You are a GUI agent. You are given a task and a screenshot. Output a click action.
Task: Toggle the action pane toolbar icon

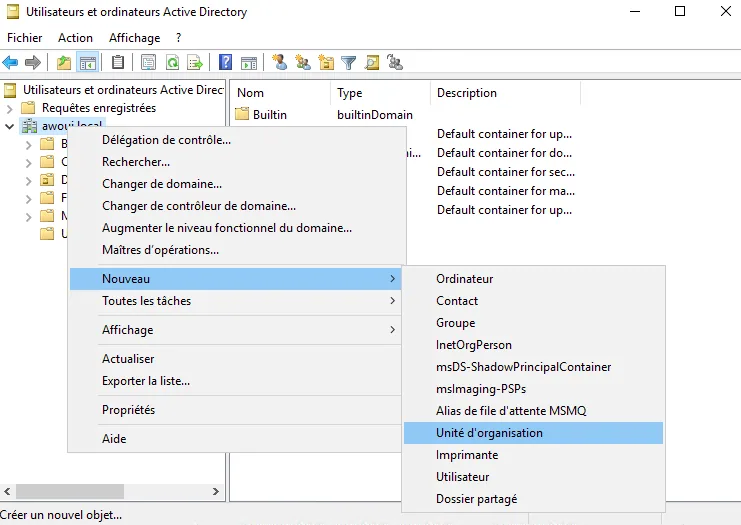pos(249,62)
